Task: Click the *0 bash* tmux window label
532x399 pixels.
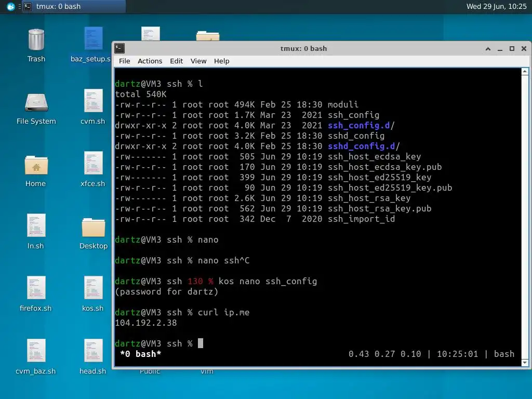Action: click(x=140, y=354)
